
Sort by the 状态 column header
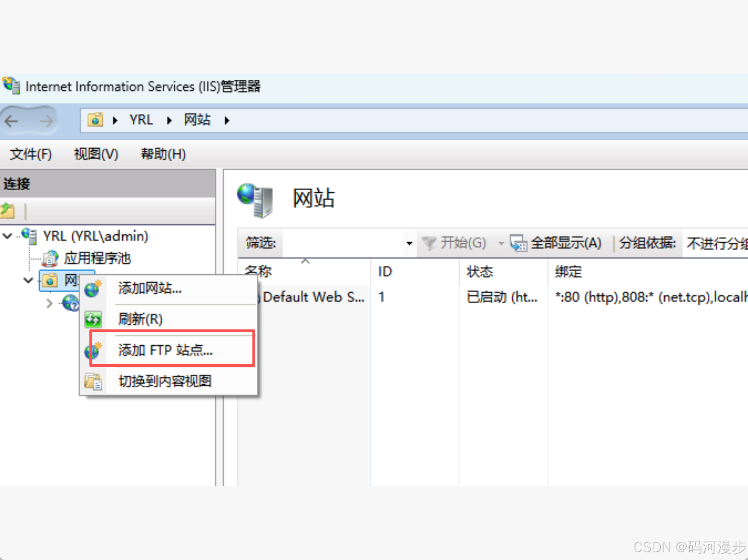tap(503, 271)
